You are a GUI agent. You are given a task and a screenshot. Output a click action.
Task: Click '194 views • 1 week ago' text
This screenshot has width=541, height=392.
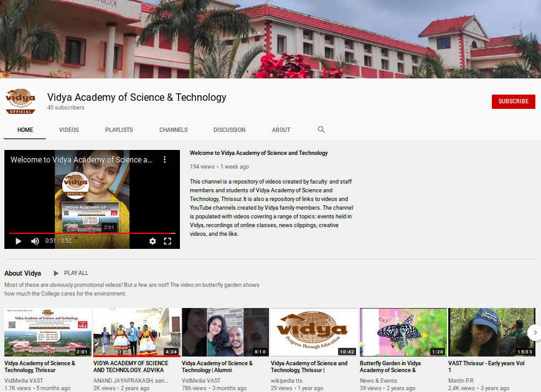coord(219,167)
